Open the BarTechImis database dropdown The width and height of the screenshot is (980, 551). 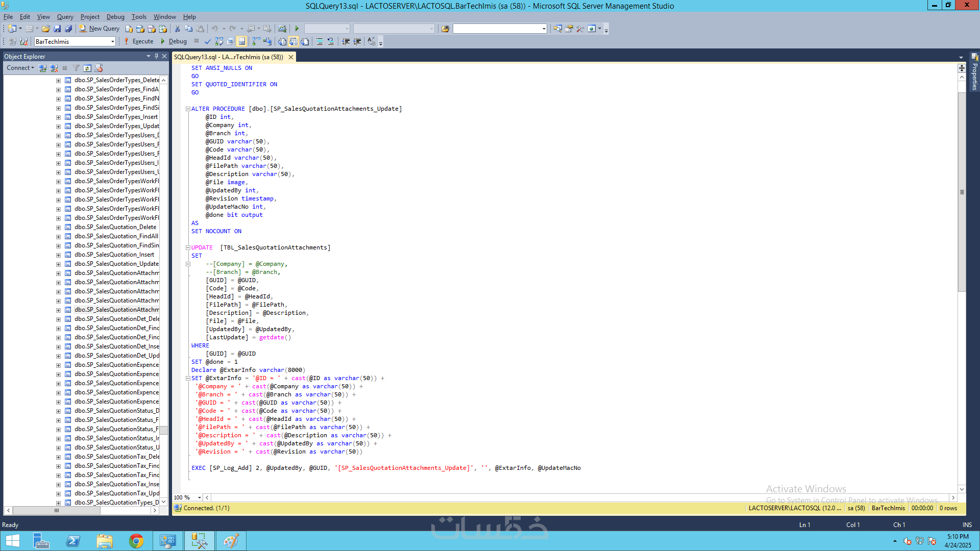tap(112, 42)
